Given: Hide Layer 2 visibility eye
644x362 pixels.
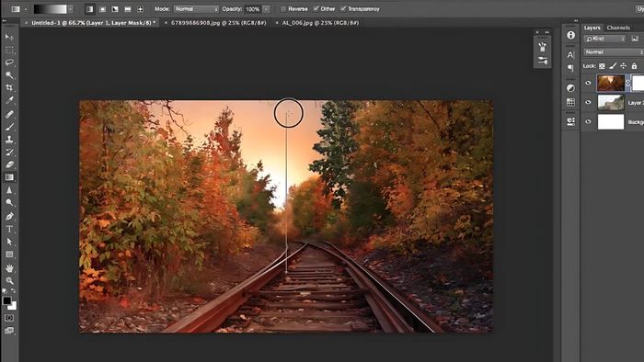Looking at the screenshot, I should 588,102.
